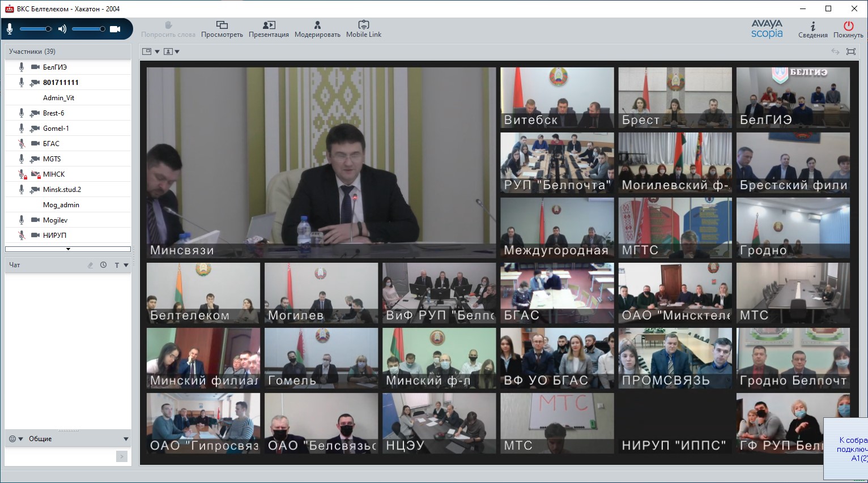Open the Просмотреть layout tool

click(222, 29)
